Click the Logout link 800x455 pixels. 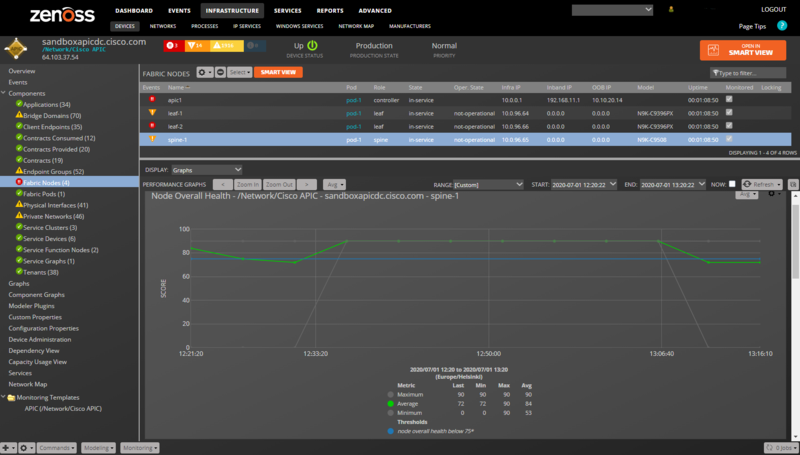tap(773, 10)
